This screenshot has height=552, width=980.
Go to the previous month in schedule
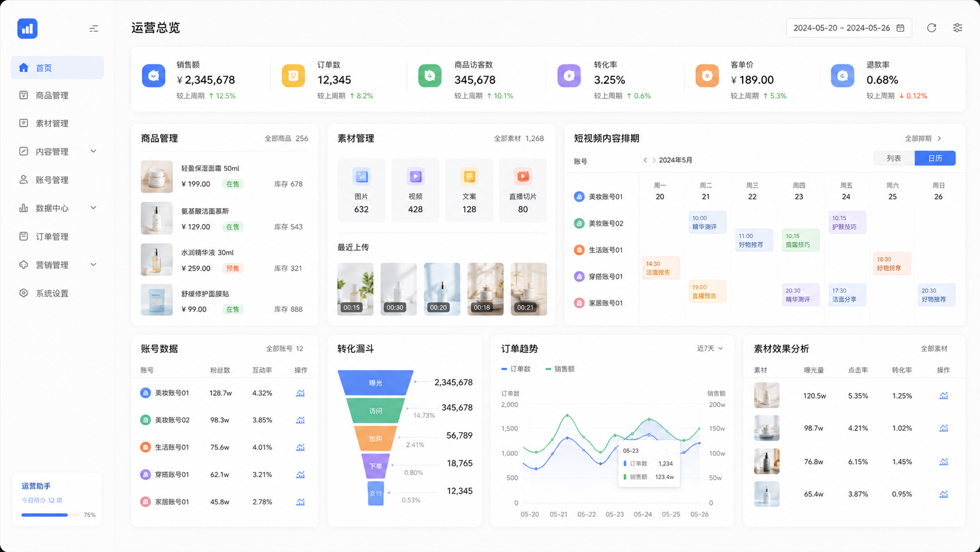pos(645,160)
